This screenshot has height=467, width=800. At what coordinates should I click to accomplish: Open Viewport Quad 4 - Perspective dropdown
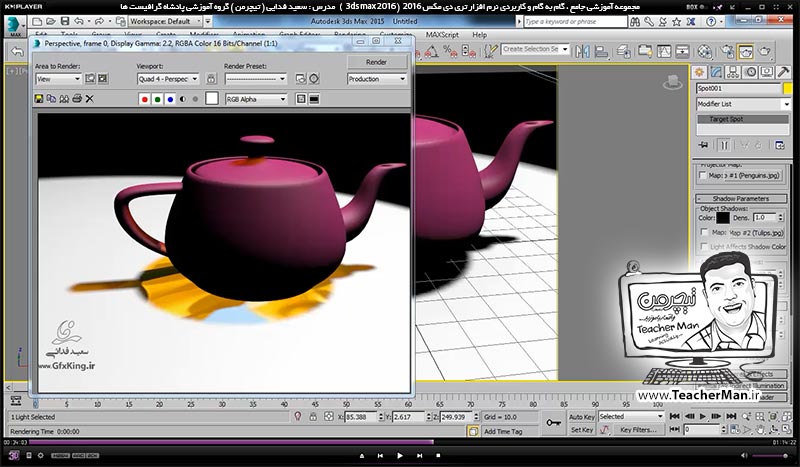click(168, 79)
